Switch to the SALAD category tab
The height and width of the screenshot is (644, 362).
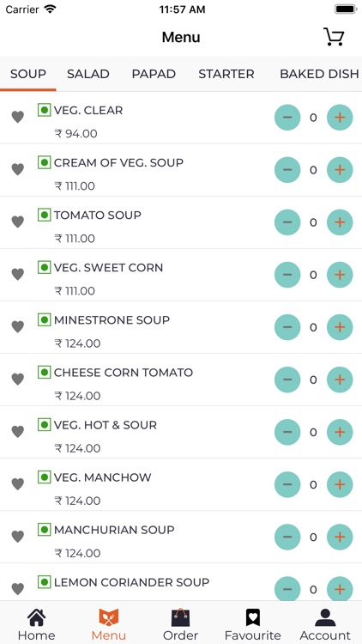(88, 74)
